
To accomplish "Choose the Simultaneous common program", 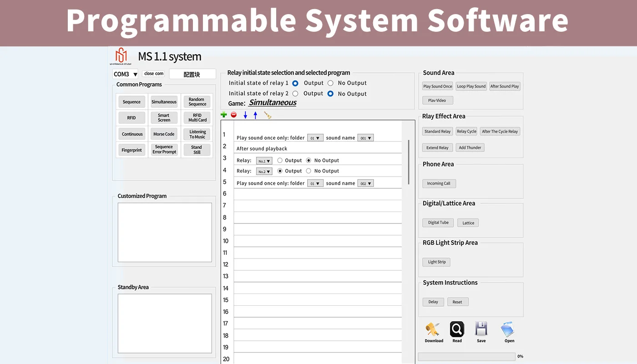I will (x=164, y=102).
